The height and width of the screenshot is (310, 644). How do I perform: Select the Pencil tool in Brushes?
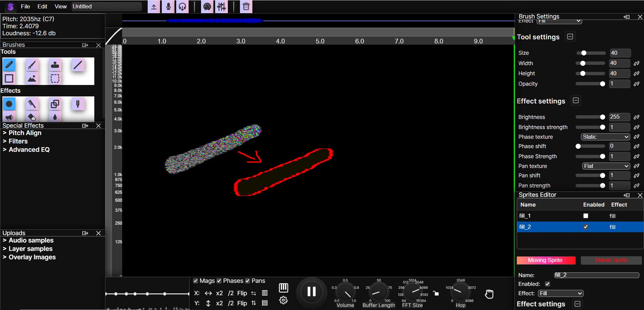click(x=9, y=64)
